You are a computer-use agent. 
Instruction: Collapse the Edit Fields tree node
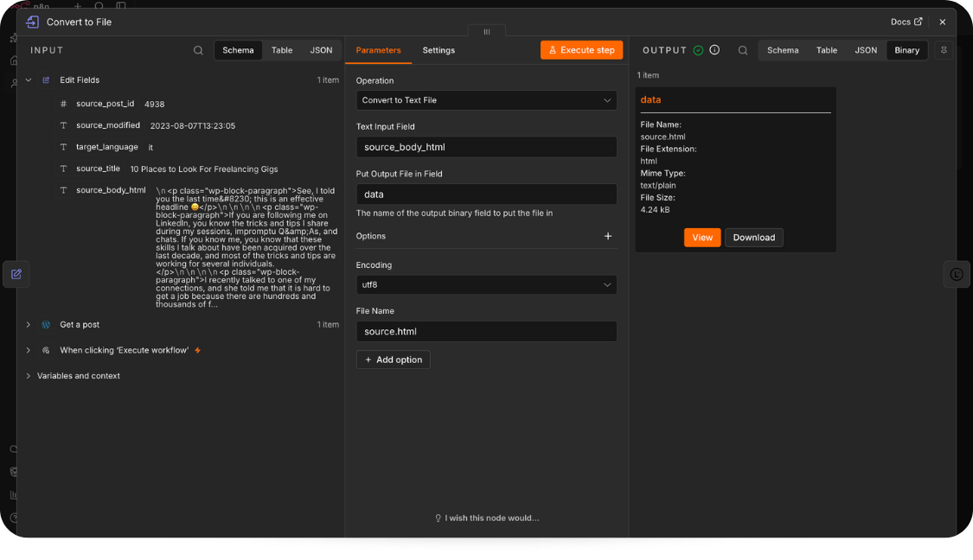[28, 80]
